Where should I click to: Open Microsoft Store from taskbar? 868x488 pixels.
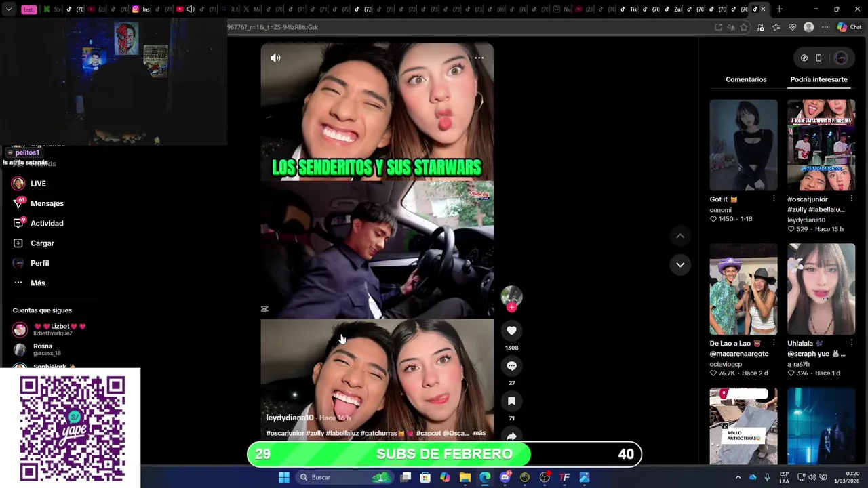(425, 477)
